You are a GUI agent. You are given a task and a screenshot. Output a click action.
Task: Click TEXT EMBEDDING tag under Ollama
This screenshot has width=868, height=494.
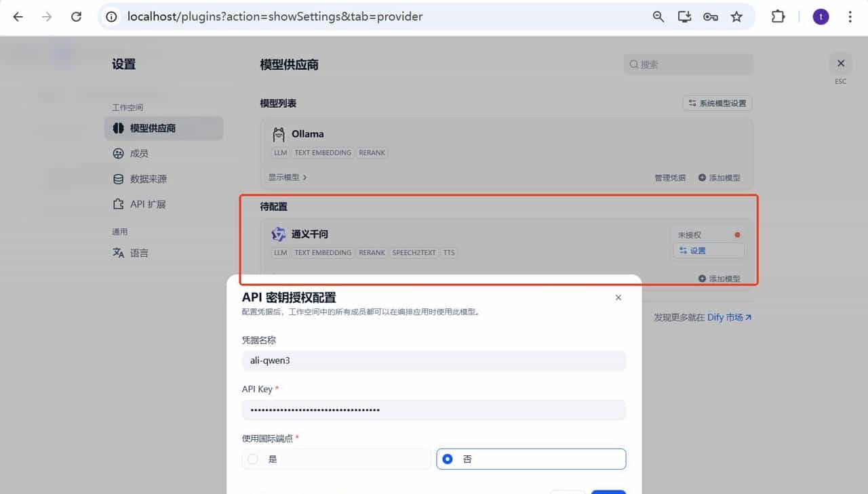coord(323,152)
